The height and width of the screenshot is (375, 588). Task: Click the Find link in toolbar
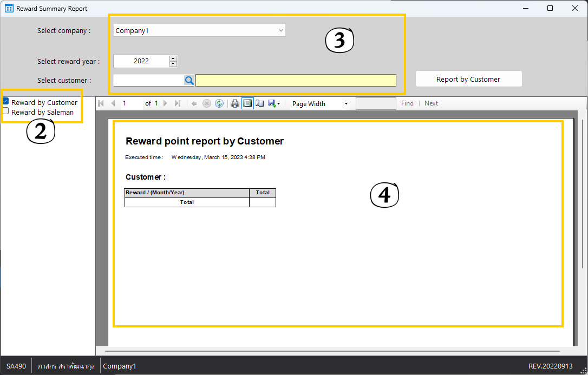pyautogui.click(x=407, y=103)
